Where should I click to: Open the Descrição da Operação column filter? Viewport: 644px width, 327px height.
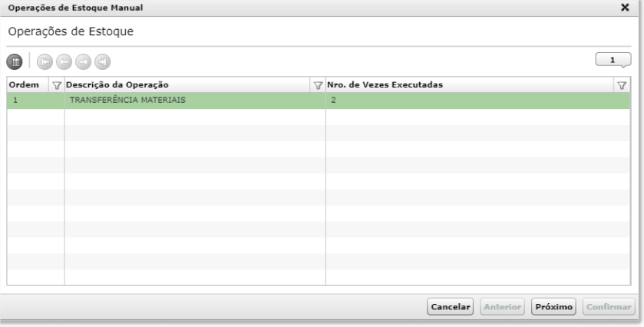tap(318, 85)
